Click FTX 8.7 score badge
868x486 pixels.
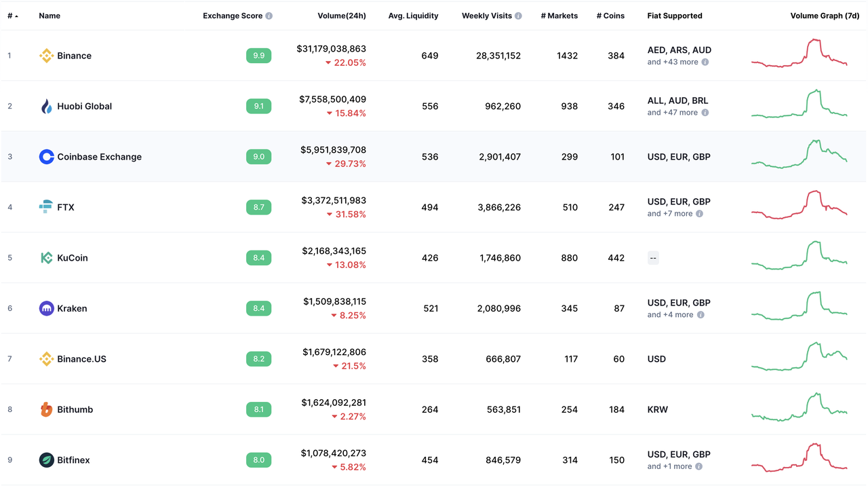click(x=258, y=207)
